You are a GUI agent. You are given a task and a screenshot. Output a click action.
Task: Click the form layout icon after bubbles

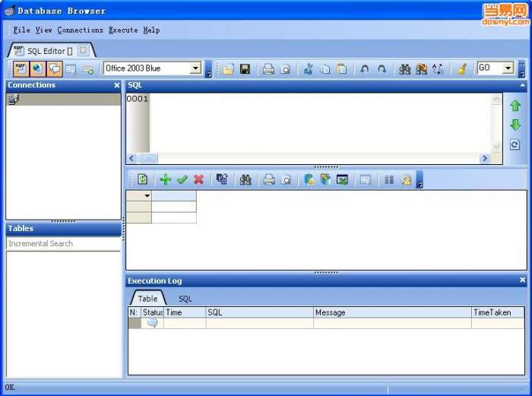pyautogui.click(x=71, y=69)
